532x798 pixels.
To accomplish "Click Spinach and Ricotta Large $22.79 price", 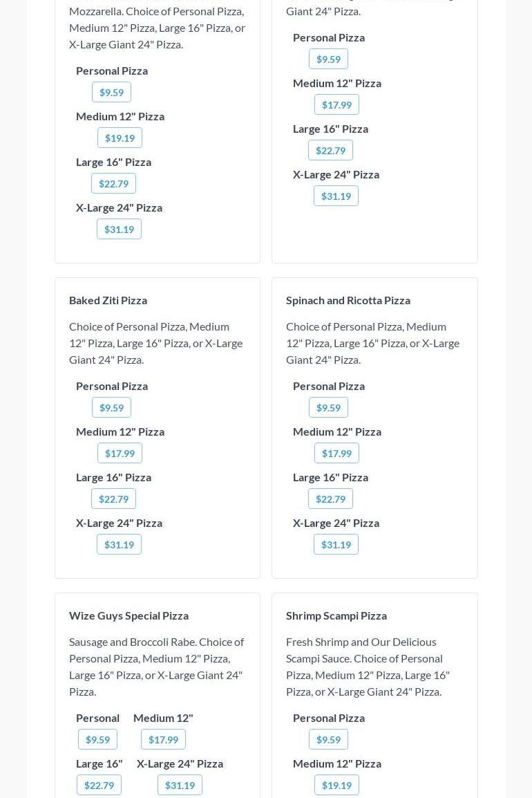I will click(x=330, y=499).
